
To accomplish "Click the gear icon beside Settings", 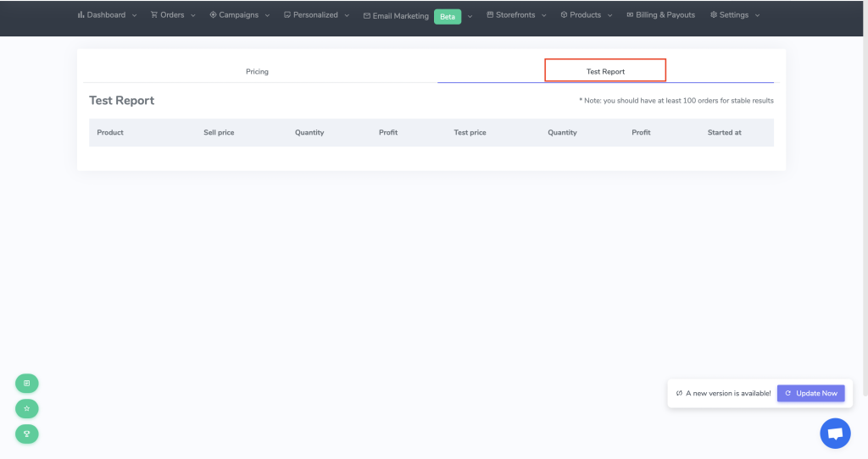I will point(714,15).
